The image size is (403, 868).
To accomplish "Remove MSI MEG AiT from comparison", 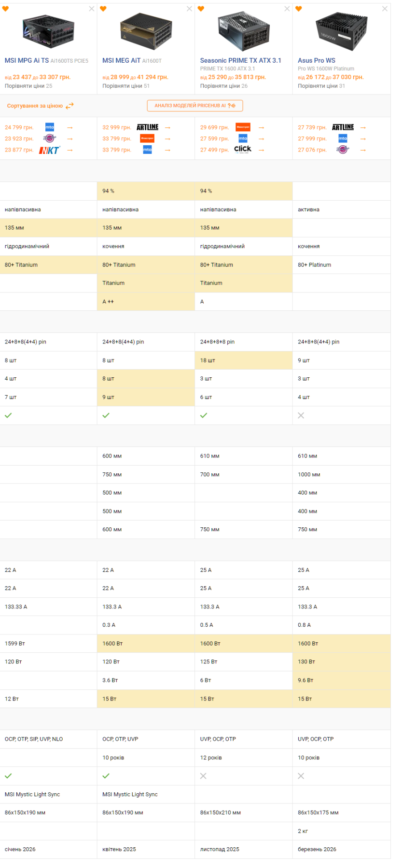I will point(189,9).
